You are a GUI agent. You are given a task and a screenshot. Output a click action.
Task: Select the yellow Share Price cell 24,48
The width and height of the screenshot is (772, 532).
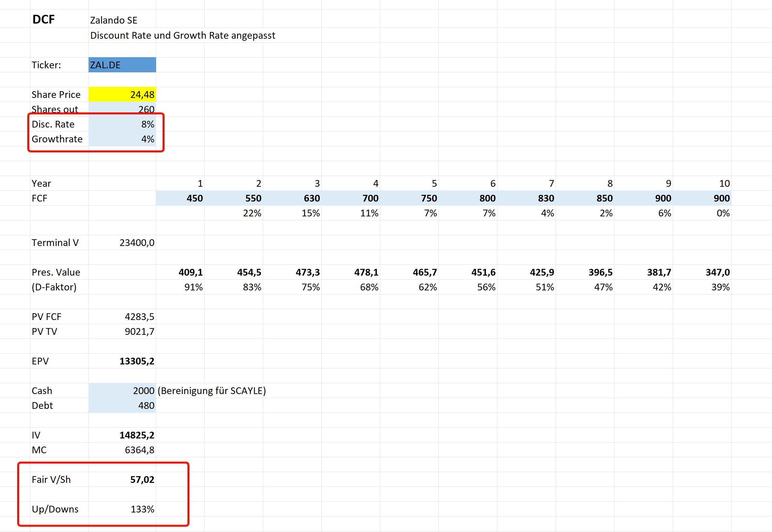pos(122,95)
